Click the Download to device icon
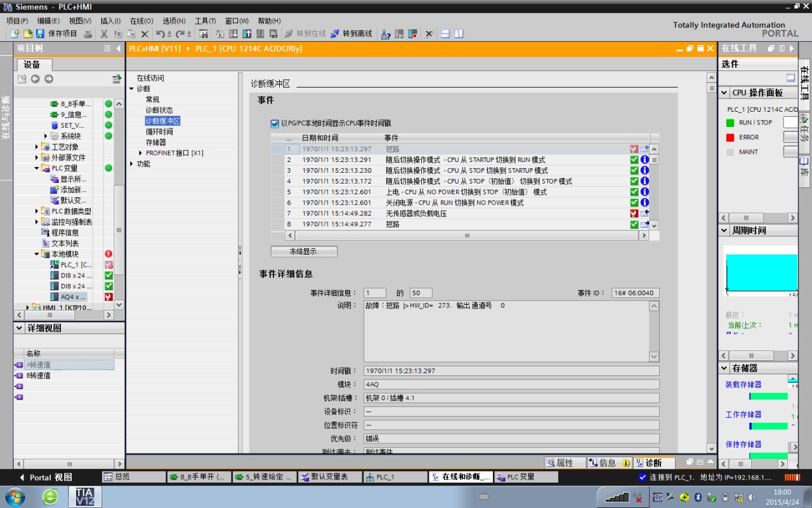The image size is (812, 508). pos(233,34)
